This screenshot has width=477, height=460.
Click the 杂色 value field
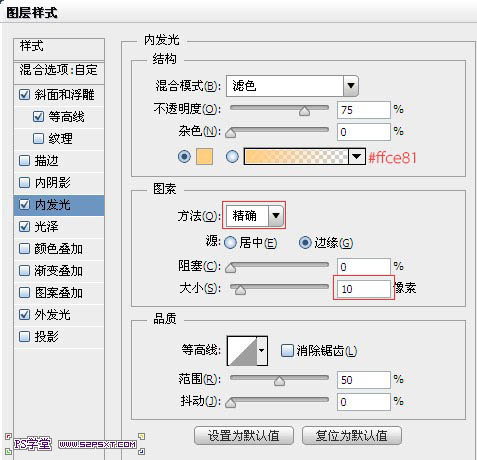coord(364,132)
